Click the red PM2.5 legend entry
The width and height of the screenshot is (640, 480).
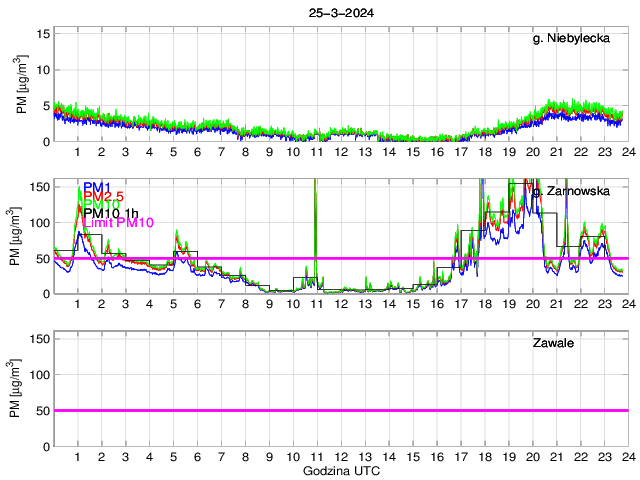103,196
